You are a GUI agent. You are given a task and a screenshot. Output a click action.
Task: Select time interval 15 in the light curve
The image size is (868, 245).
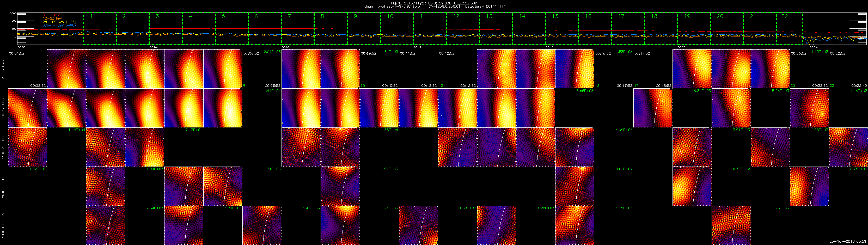562,29
